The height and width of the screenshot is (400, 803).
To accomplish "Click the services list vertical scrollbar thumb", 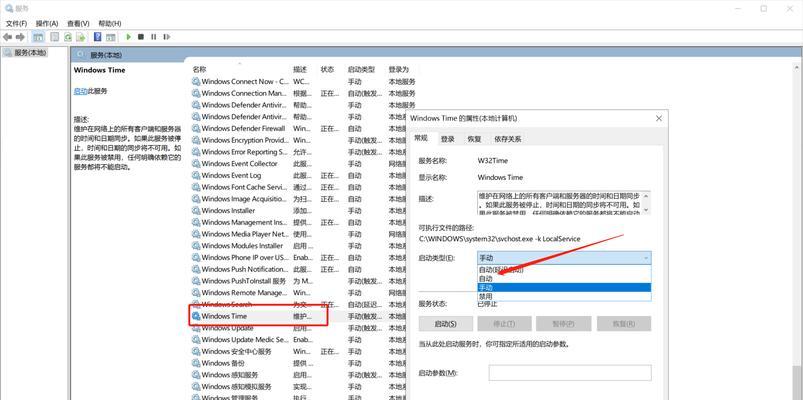I will pos(796,382).
